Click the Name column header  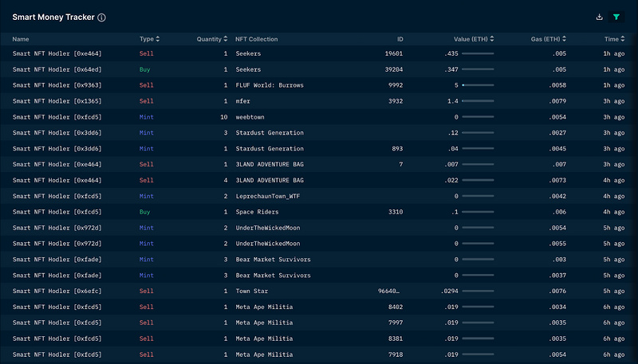coord(21,39)
